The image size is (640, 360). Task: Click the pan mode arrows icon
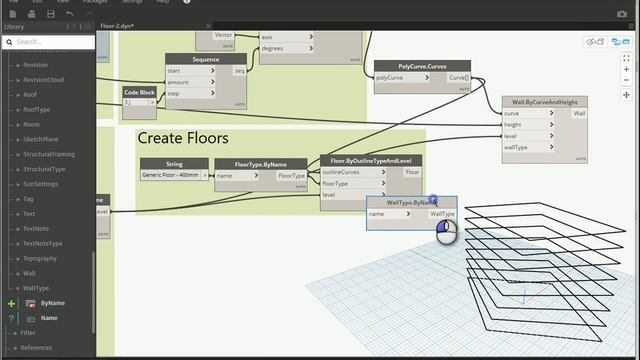[626, 95]
